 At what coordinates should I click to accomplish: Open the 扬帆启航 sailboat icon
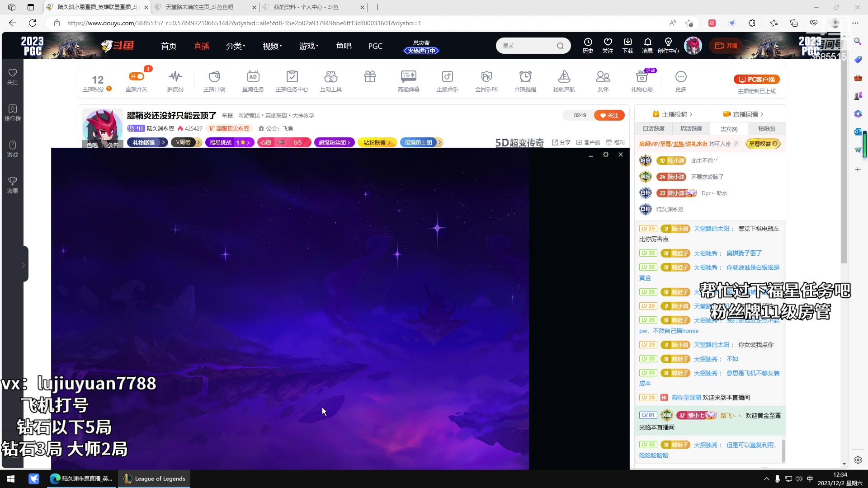[x=564, y=81]
